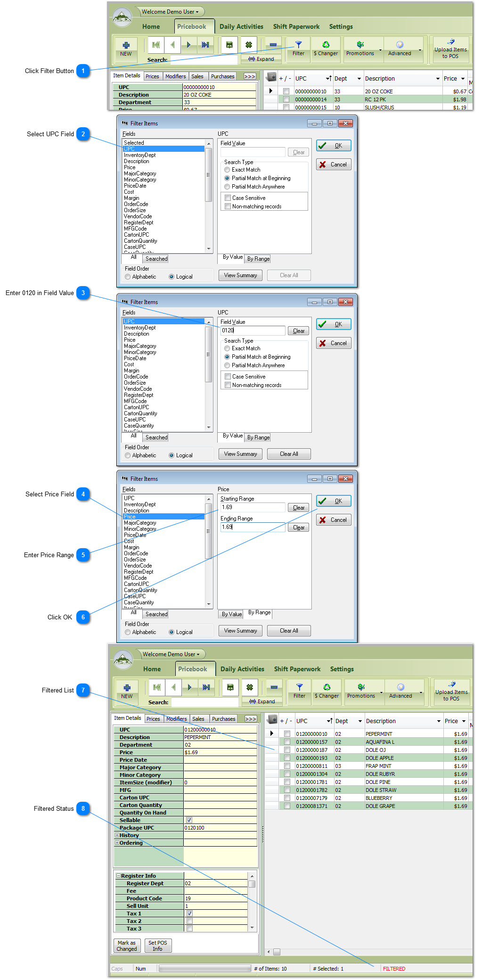The width and height of the screenshot is (482, 980).
Task: Click the NEW item plus icon in the filtered Pricebook window
Action: 127,688
